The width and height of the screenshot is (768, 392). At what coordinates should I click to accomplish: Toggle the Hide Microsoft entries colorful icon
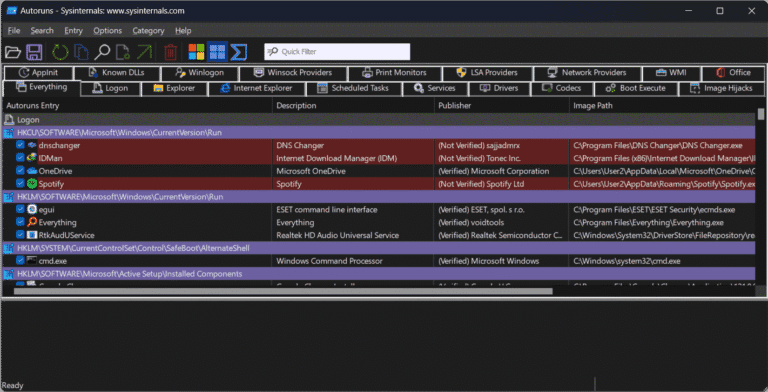tap(196, 52)
